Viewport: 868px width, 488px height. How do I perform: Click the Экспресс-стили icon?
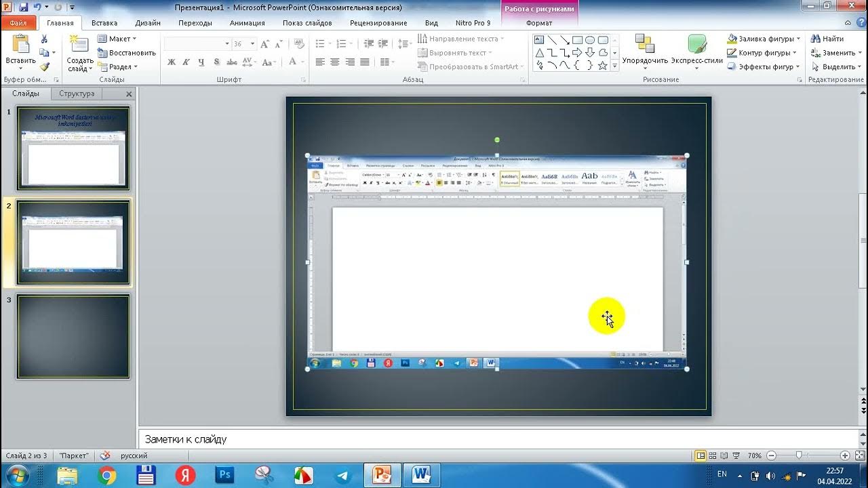(x=697, y=45)
